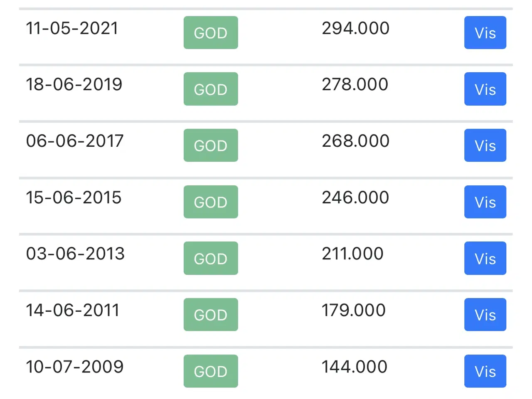Show details via Vis for 15-06-2015
The width and height of the screenshot is (532, 399).
point(485,202)
